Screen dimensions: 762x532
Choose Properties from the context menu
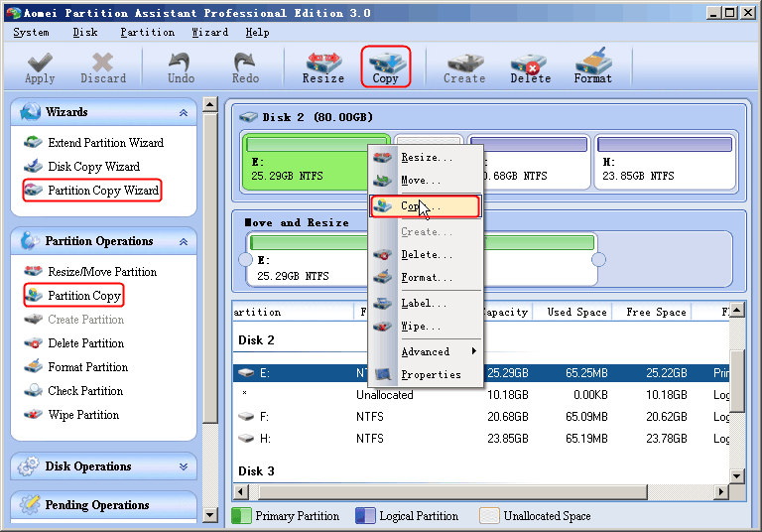point(431,374)
